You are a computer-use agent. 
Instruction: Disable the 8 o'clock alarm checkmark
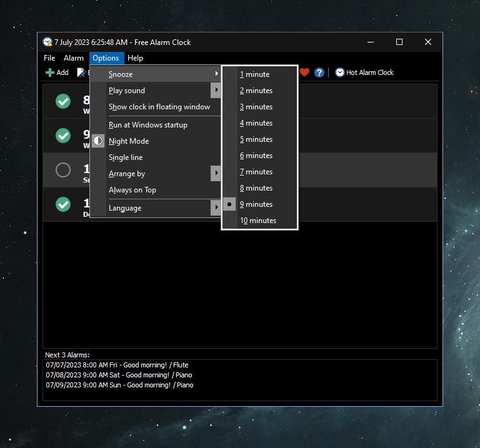(63, 101)
